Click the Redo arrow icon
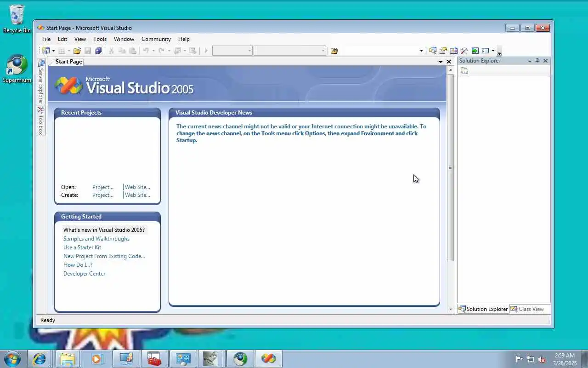The image size is (588, 368). (x=161, y=51)
